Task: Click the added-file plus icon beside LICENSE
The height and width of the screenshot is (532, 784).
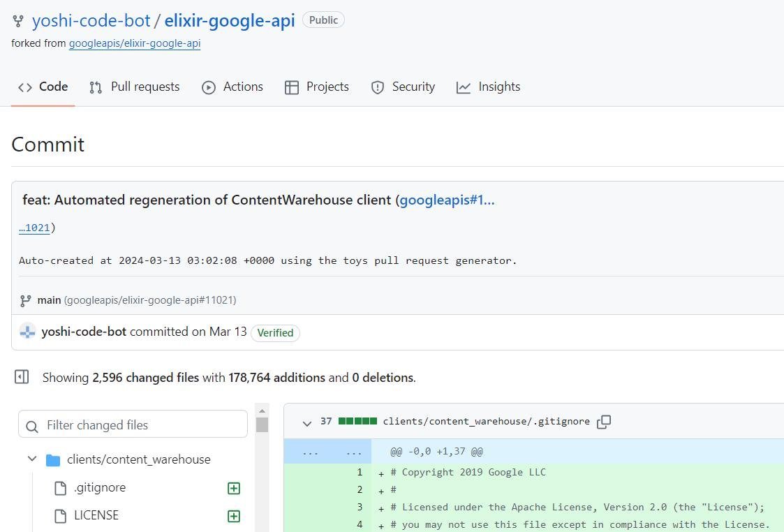Action: pos(234,517)
